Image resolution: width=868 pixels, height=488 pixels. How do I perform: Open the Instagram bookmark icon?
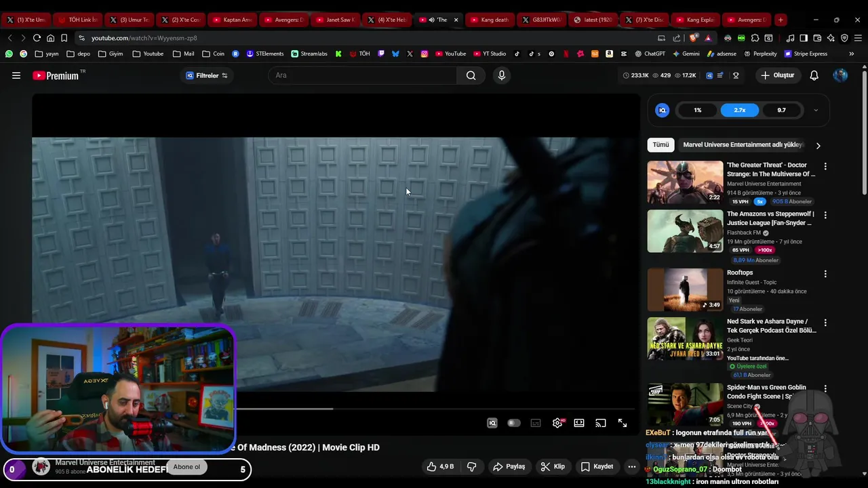point(425,54)
